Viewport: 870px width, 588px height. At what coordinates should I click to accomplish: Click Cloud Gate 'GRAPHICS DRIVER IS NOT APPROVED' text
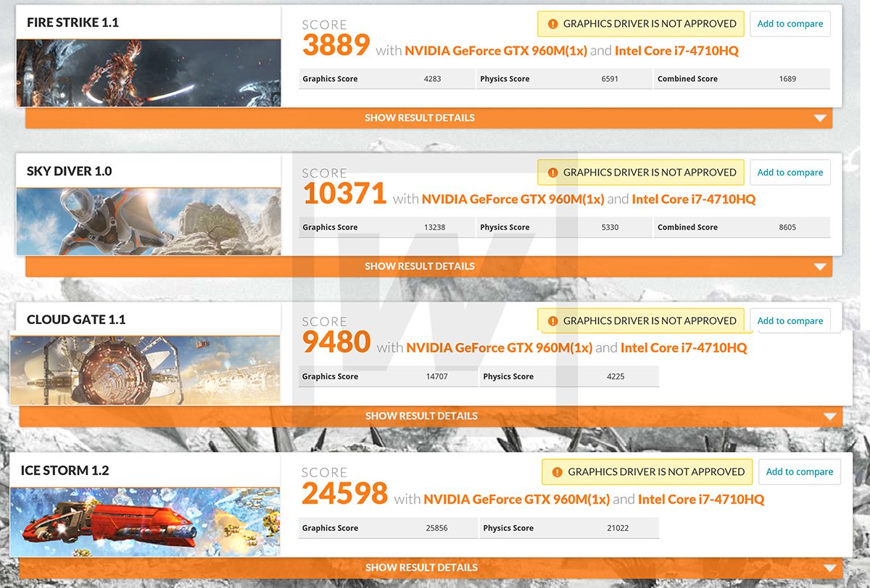point(650,320)
